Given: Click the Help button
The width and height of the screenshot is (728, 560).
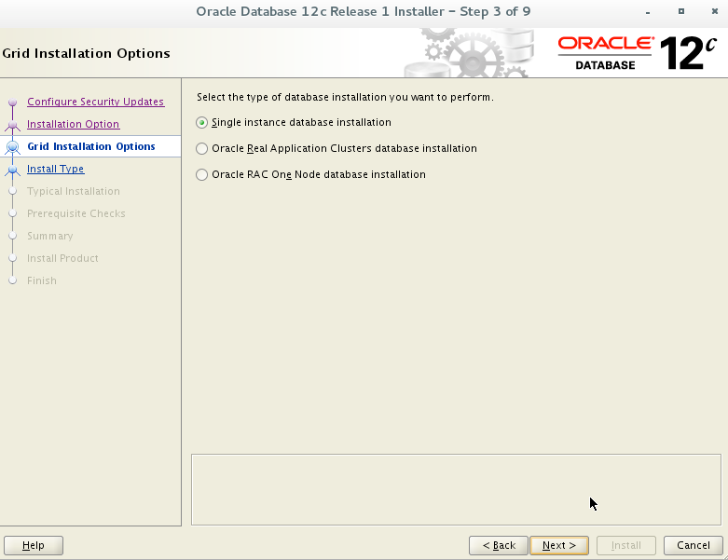Looking at the screenshot, I should tap(34, 545).
